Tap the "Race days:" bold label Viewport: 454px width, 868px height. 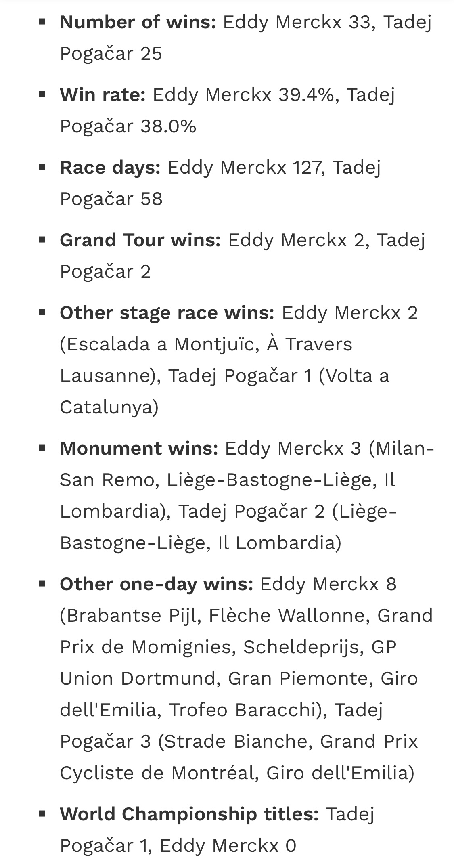point(111,168)
